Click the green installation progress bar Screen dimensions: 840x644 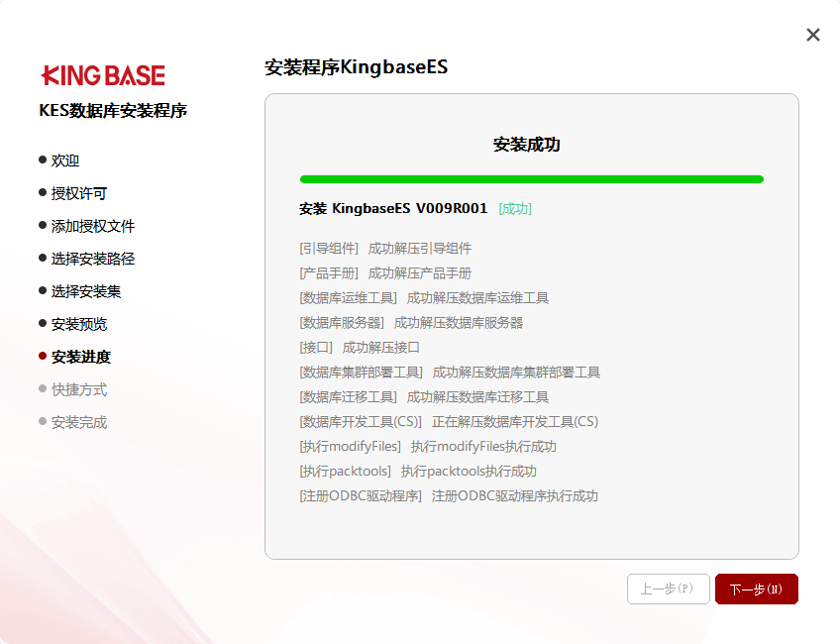tap(531, 179)
